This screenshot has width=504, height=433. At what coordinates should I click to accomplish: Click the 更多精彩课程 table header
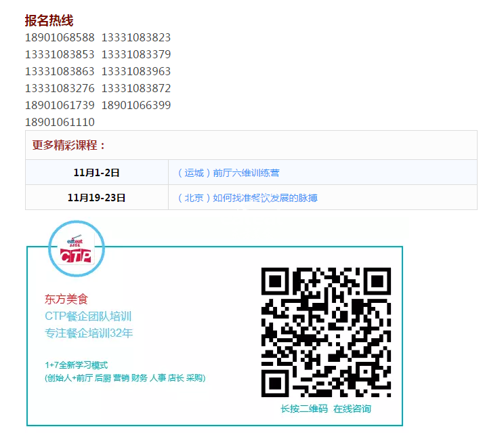point(69,145)
